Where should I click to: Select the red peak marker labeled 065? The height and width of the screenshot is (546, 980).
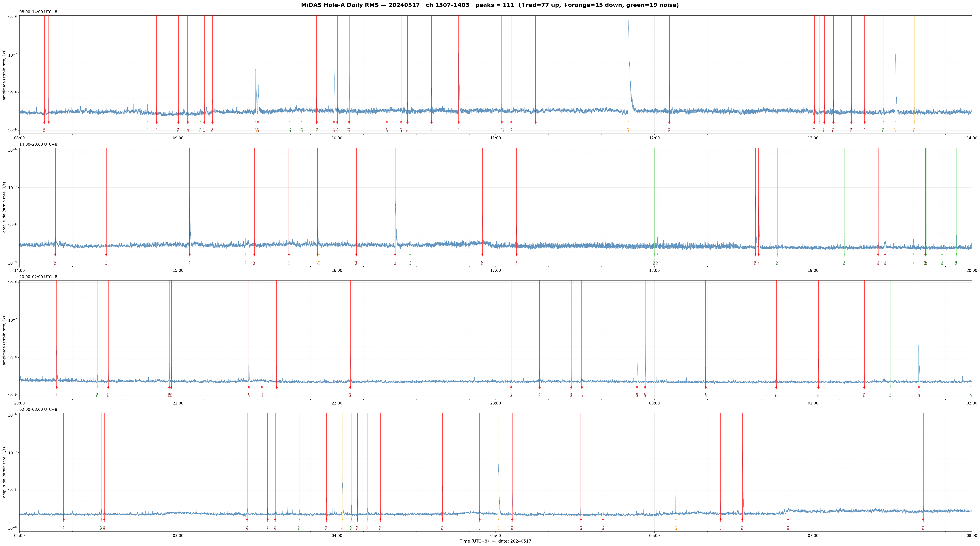point(57,387)
